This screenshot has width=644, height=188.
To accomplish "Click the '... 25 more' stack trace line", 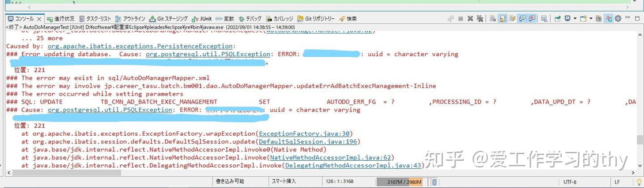I will [42, 38].
